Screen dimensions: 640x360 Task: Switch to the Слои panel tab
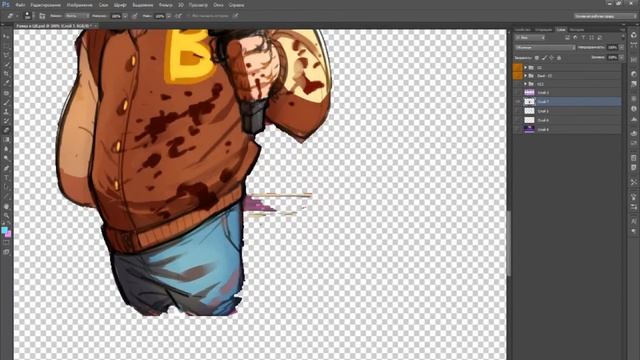pos(561,30)
